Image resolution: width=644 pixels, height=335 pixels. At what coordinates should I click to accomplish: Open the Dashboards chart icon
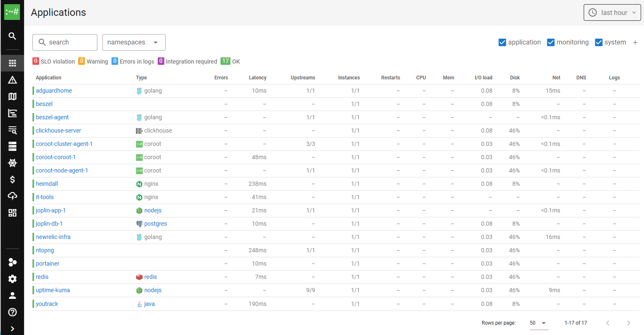click(12, 113)
